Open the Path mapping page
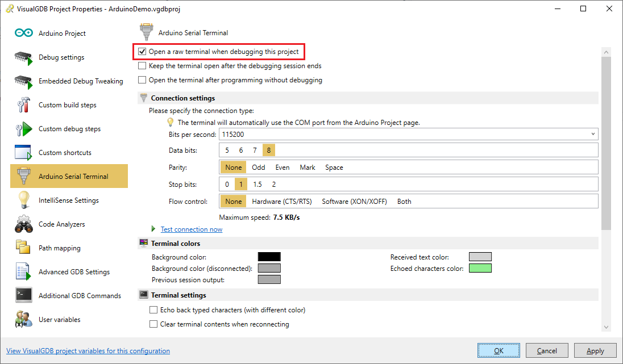 pos(69,248)
